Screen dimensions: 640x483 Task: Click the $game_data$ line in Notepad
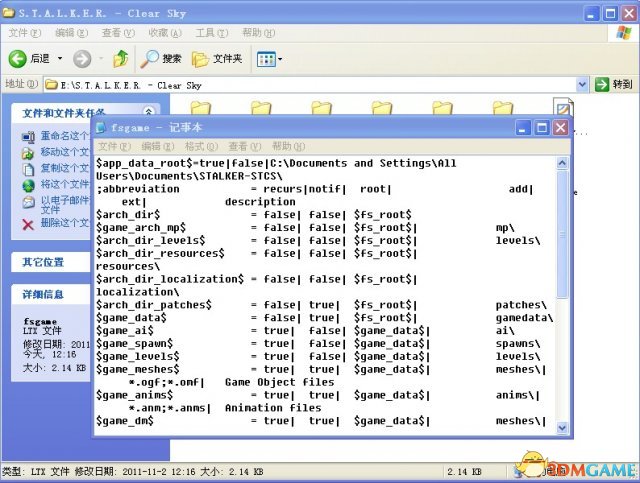[x=324, y=318]
